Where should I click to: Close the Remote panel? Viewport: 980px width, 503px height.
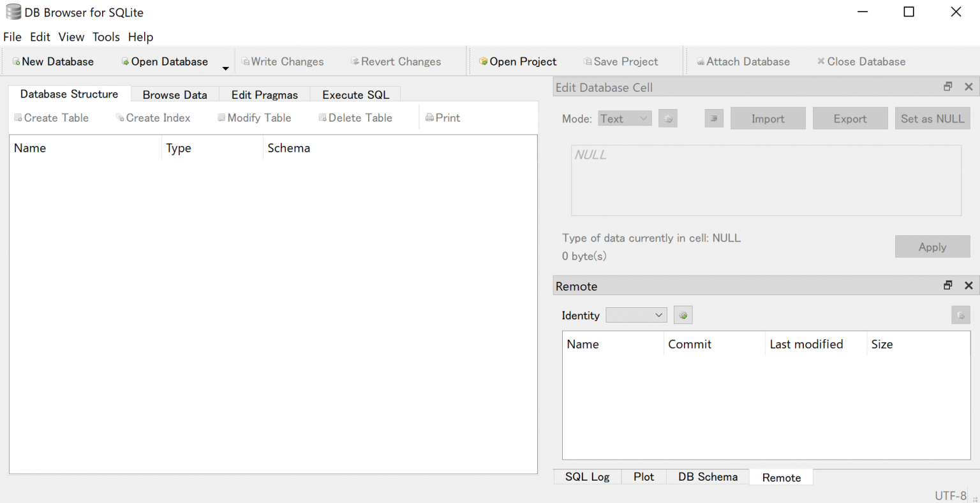[x=969, y=286]
